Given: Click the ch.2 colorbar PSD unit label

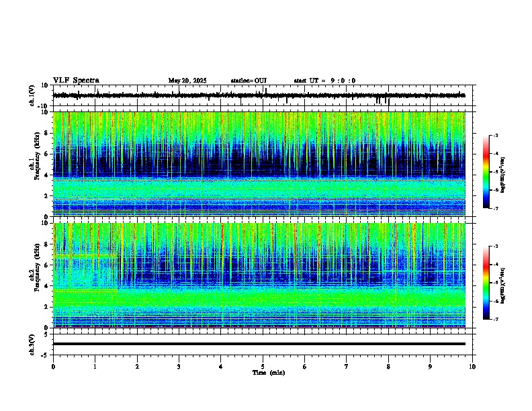Looking at the screenshot, I should [x=502, y=285].
